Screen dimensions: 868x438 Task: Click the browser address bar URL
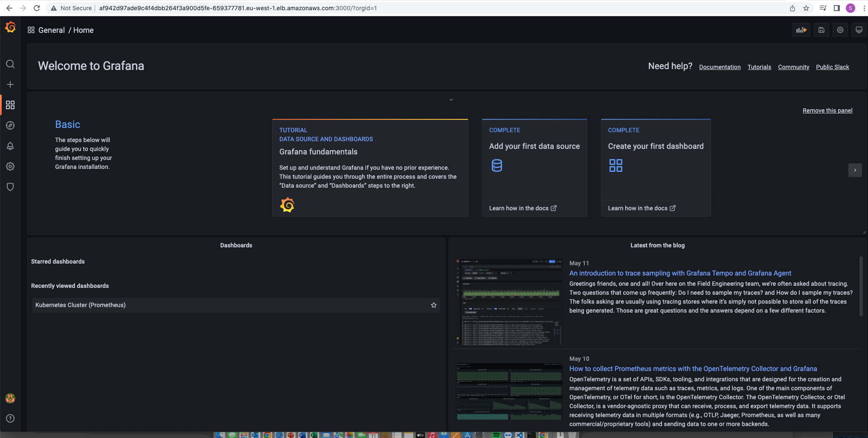click(x=238, y=8)
